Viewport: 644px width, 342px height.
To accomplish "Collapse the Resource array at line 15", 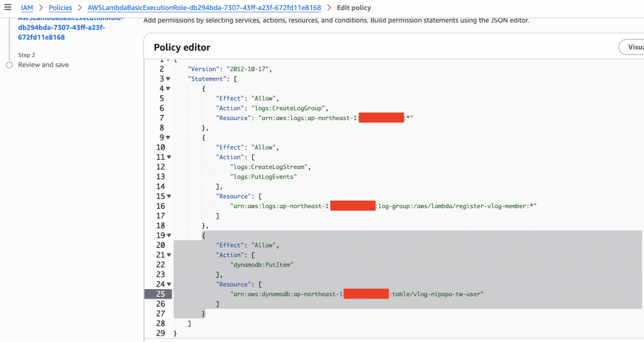I will [x=168, y=196].
